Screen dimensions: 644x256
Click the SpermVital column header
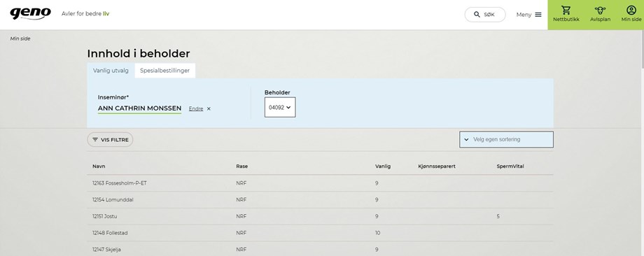(x=510, y=166)
